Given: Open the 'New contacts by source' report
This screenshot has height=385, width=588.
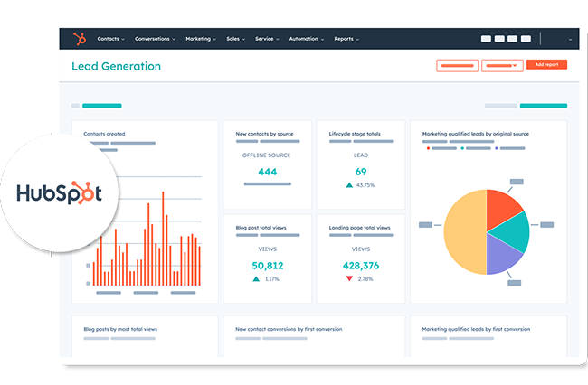Looking at the screenshot, I should 264,134.
